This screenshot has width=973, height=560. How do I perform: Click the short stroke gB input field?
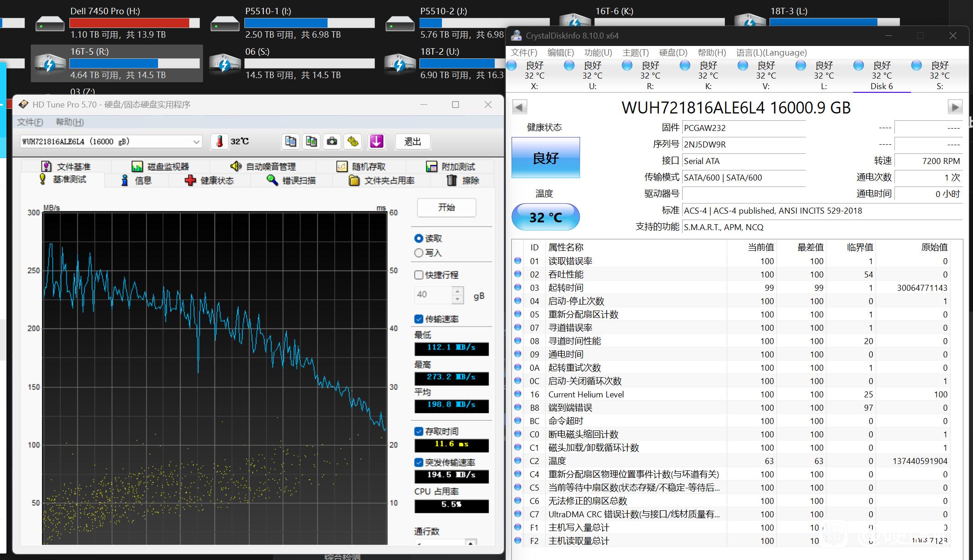433,294
